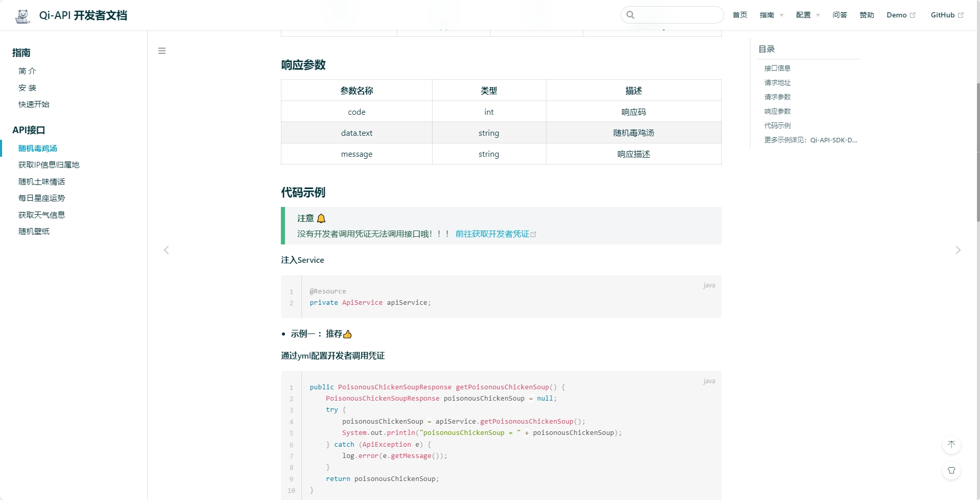
Task: Click the bell icon beside 注意
Action: click(x=321, y=218)
